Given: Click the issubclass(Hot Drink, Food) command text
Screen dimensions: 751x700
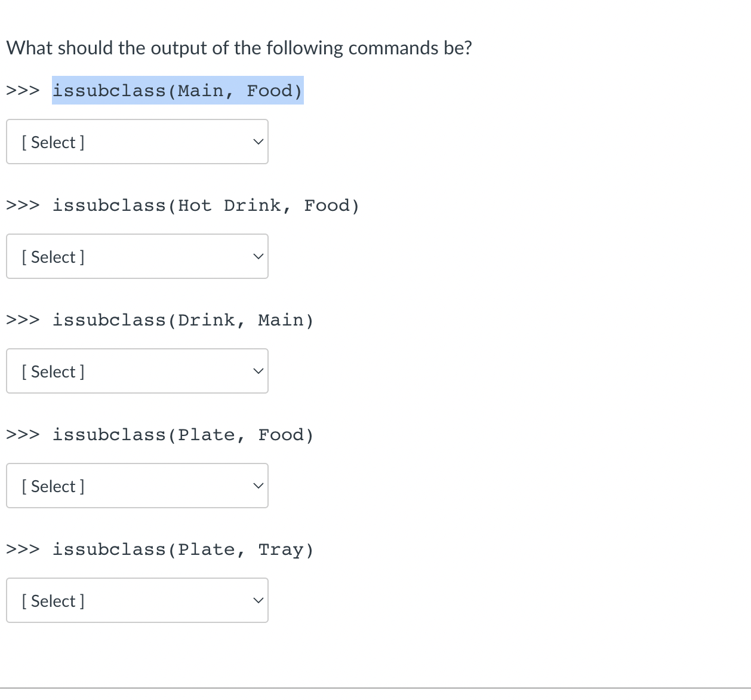Looking at the screenshot, I should [206, 205].
